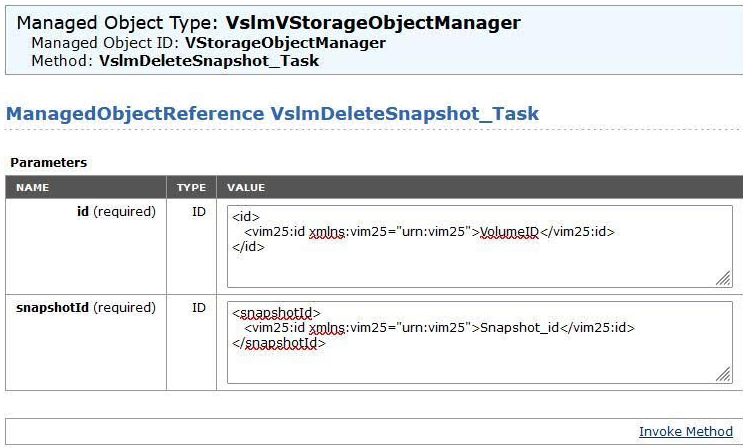
Task: Click the TYPE column header
Action: pyautogui.click(x=191, y=187)
